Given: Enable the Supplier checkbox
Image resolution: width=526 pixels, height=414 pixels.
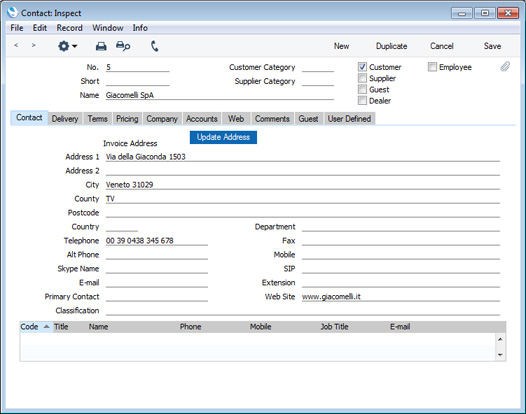Looking at the screenshot, I should 362,78.
